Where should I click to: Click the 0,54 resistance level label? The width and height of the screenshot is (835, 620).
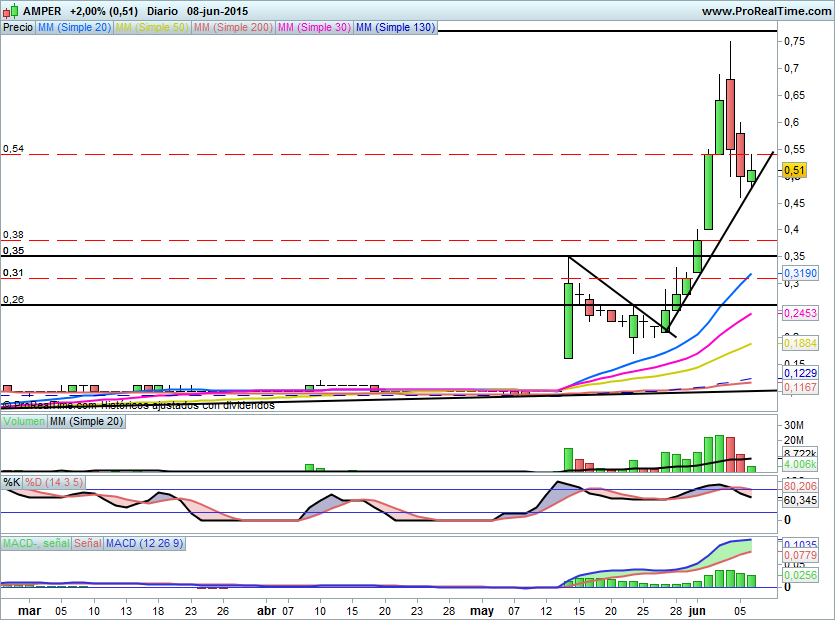pyautogui.click(x=13, y=148)
